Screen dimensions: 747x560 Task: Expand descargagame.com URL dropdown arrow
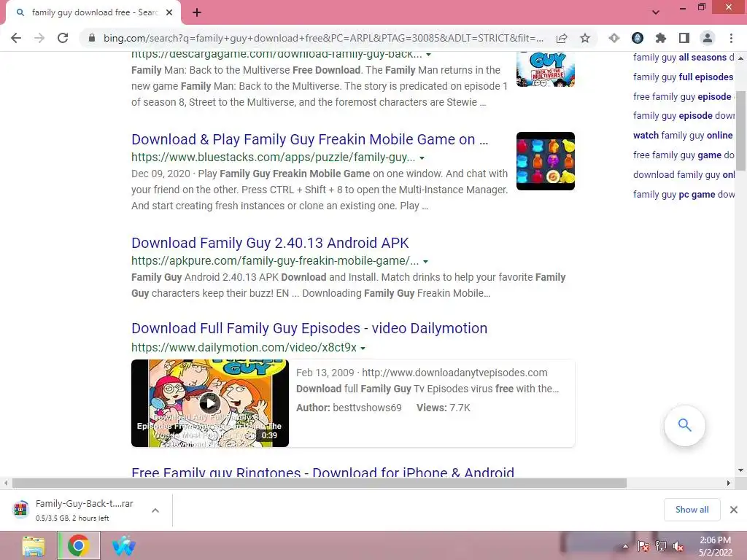(x=428, y=54)
